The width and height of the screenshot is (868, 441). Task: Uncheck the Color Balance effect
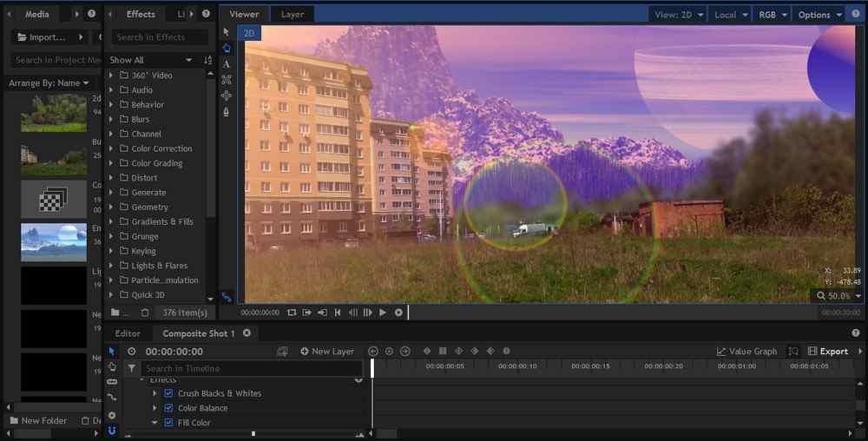168,408
